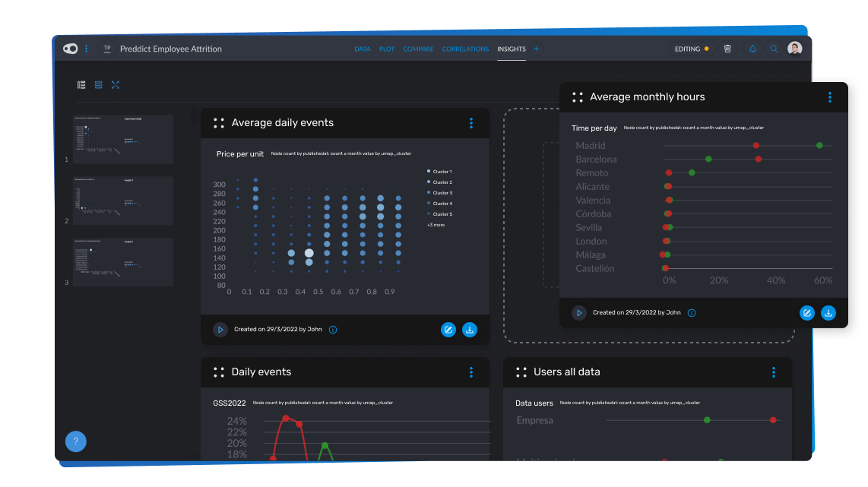Image resolution: width=868 pixels, height=487 pixels.
Task: Click the EDITING status button
Action: point(690,48)
